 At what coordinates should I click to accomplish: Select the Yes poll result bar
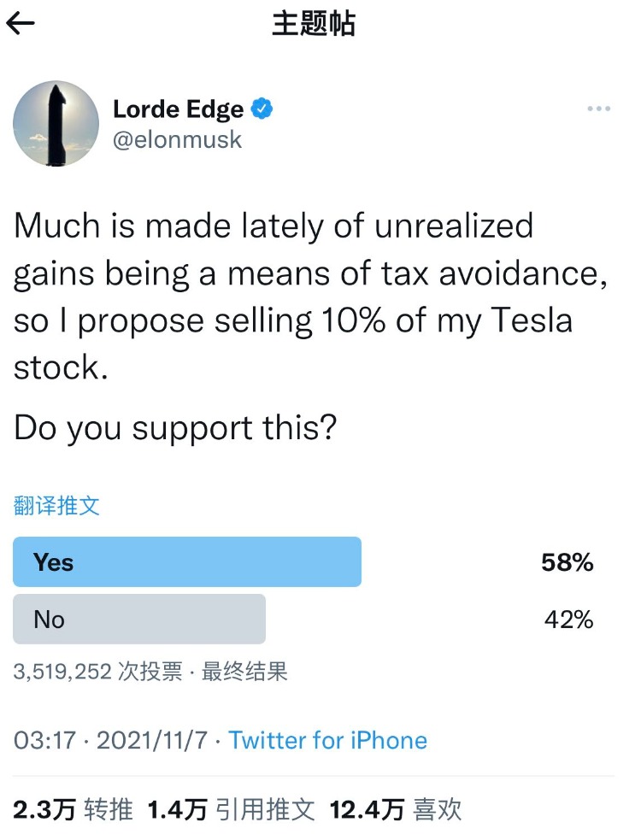click(187, 562)
